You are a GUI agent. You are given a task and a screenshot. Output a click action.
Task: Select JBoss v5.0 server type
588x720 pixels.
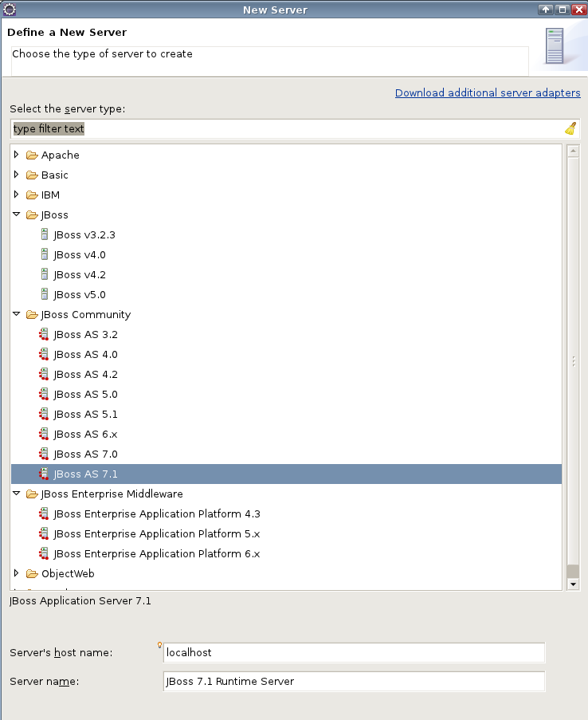point(80,295)
